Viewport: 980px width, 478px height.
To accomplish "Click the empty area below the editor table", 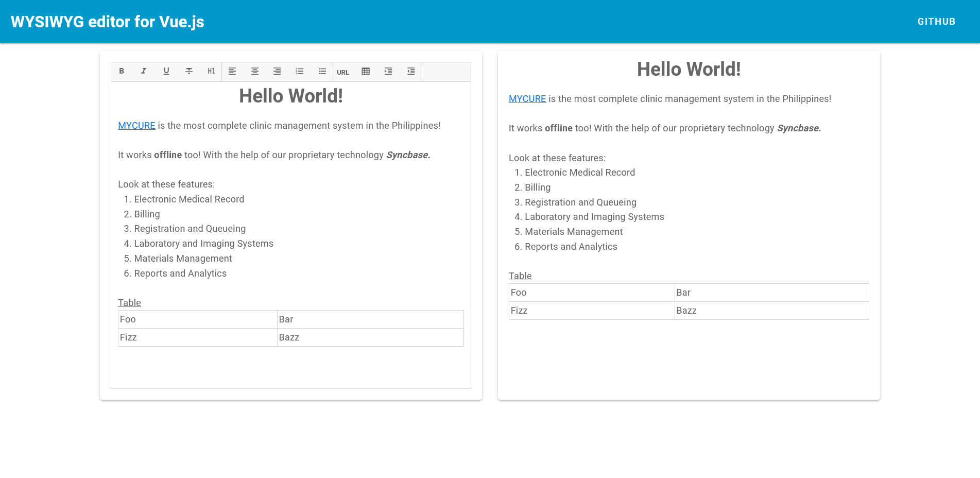I will (x=291, y=367).
